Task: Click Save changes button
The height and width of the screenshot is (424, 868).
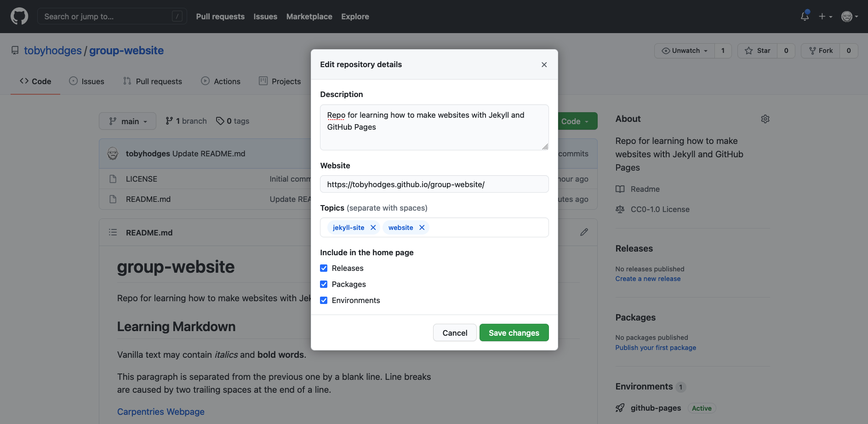Action: tap(514, 333)
